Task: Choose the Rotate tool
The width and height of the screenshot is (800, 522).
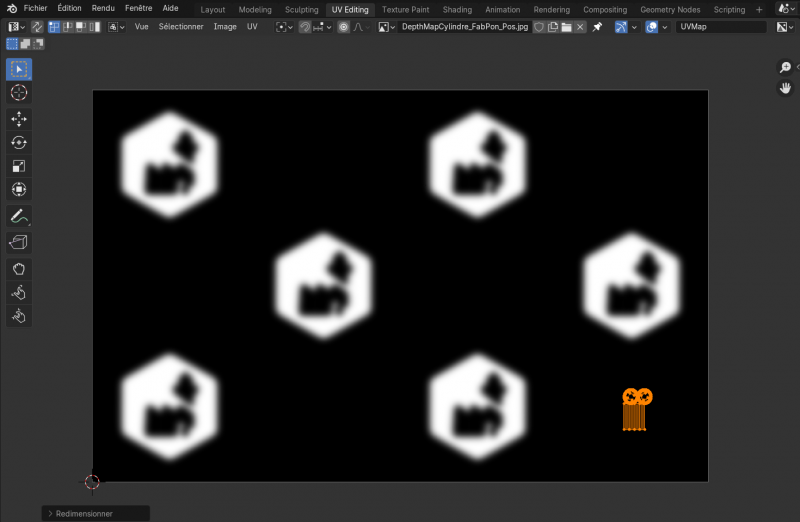Action: [x=19, y=143]
